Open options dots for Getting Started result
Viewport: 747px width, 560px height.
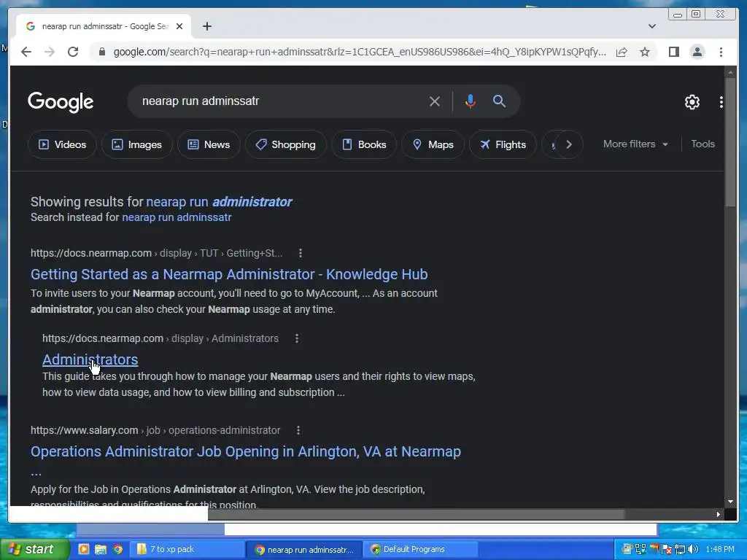click(x=300, y=253)
